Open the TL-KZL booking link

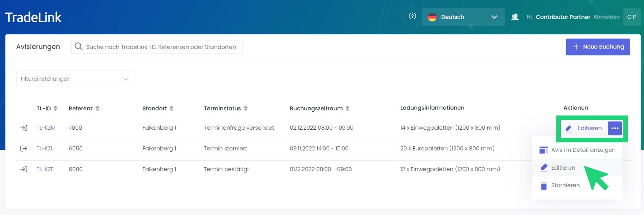pos(45,148)
